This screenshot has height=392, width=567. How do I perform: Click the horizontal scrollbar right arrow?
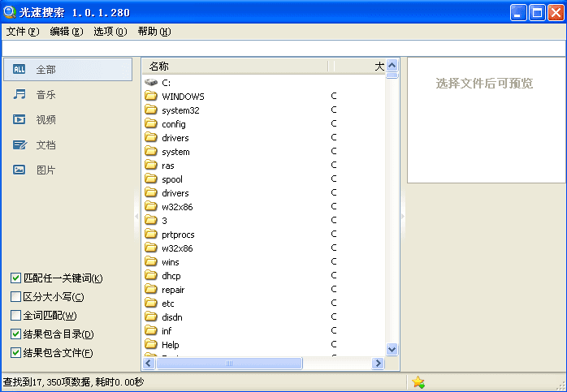click(x=378, y=364)
